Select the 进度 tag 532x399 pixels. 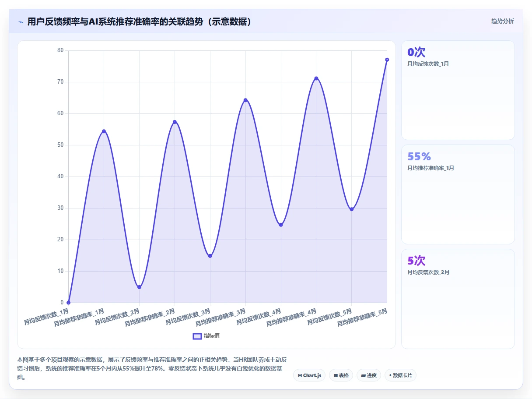coord(369,375)
